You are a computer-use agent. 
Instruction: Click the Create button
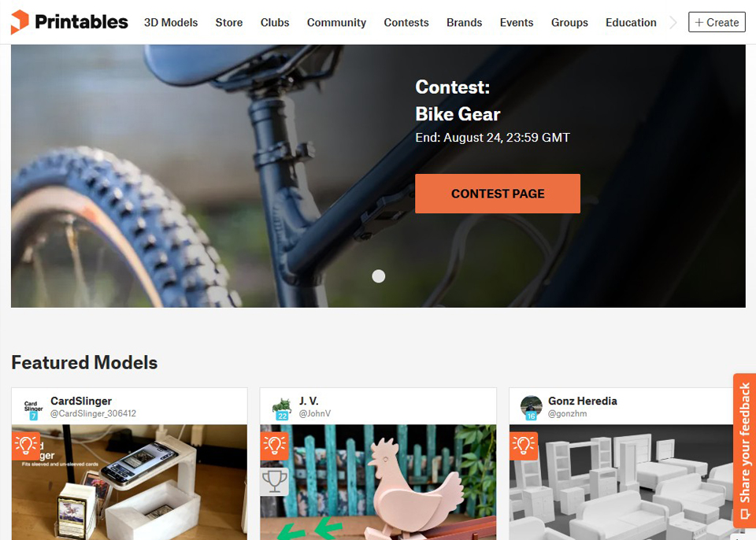coord(717,22)
